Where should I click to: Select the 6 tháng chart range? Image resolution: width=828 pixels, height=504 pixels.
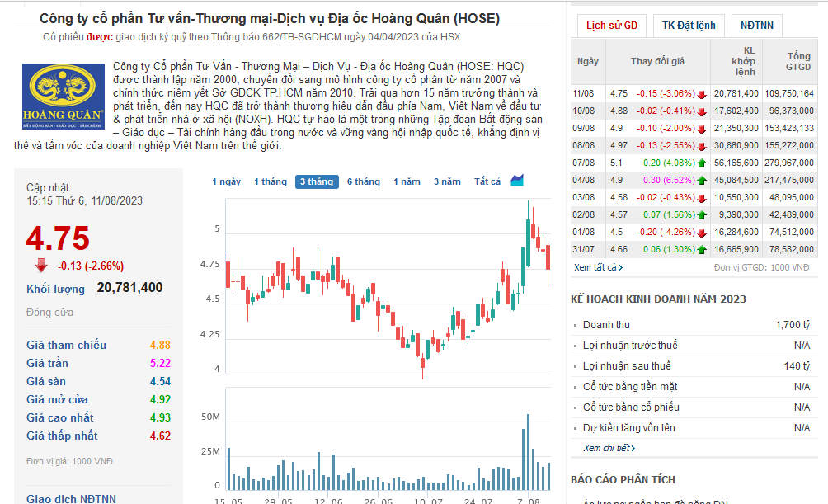tap(364, 181)
